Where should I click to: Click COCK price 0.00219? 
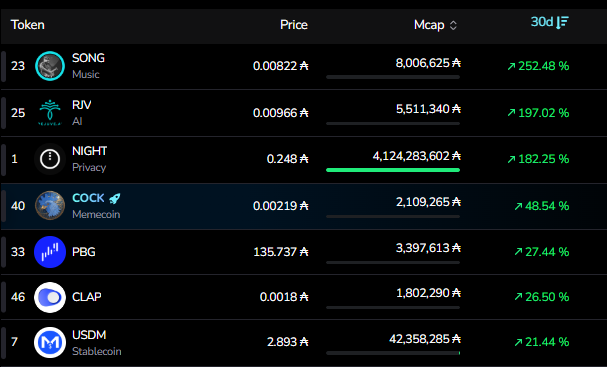[x=281, y=206]
